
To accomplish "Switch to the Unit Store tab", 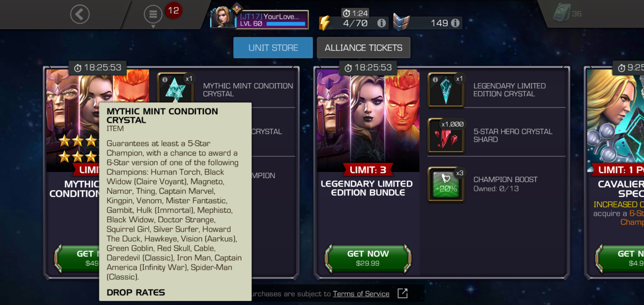I will 273,47.
